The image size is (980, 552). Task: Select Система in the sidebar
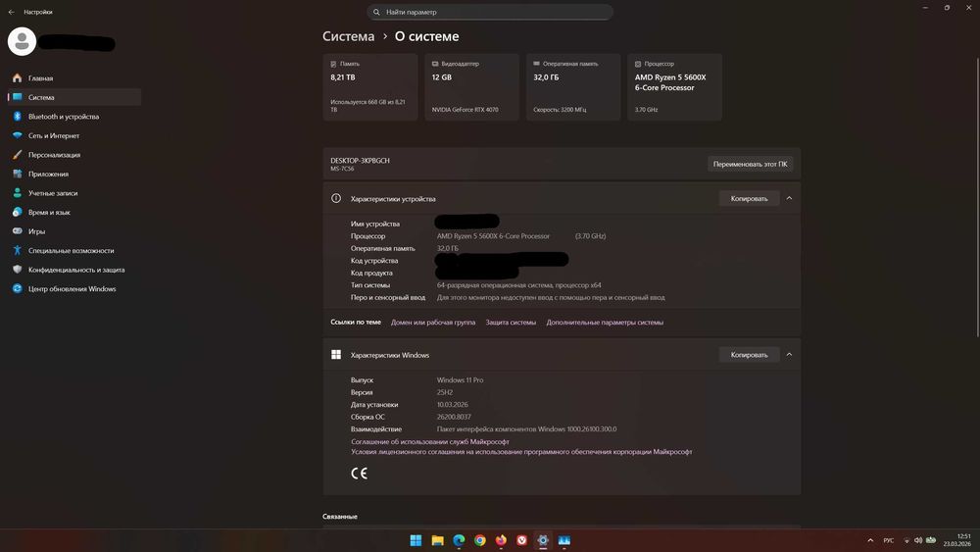(x=75, y=97)
